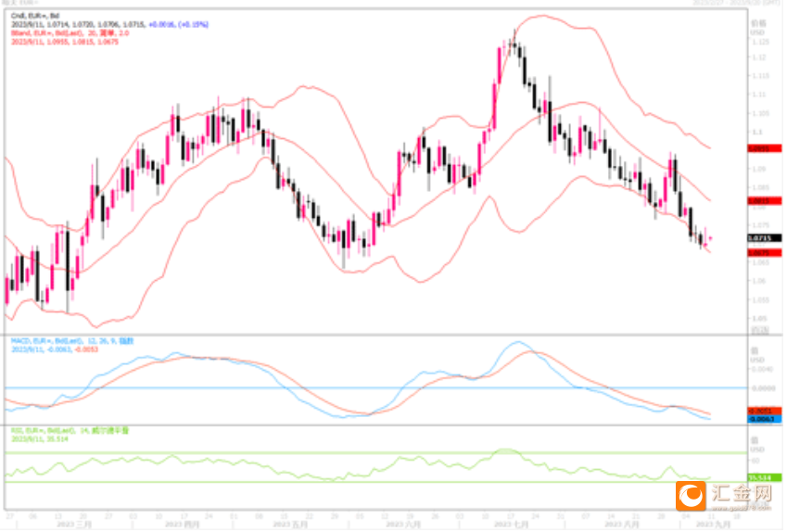Click the 1.085 price axis label

pos(760,188)
